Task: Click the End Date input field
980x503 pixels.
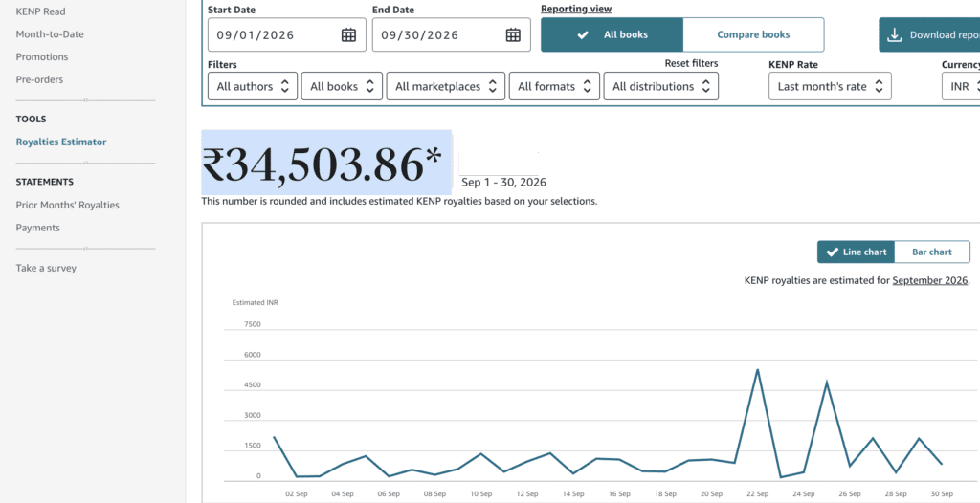Action: click(452, 35)
